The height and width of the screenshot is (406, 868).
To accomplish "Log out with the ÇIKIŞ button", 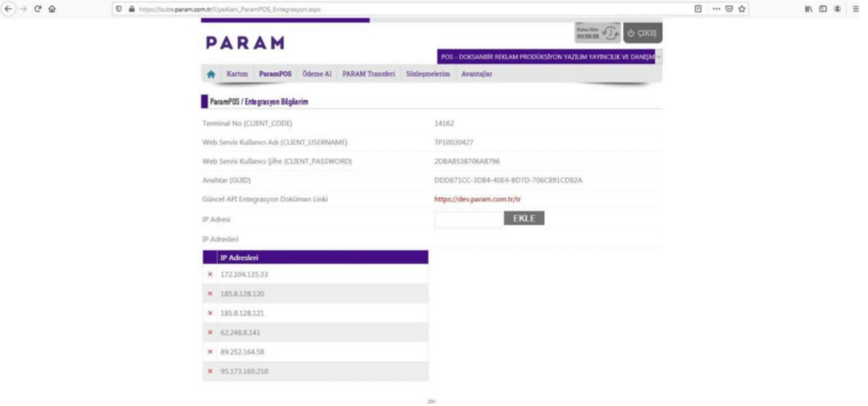I will pyautogui.click(x=642, y=33).
